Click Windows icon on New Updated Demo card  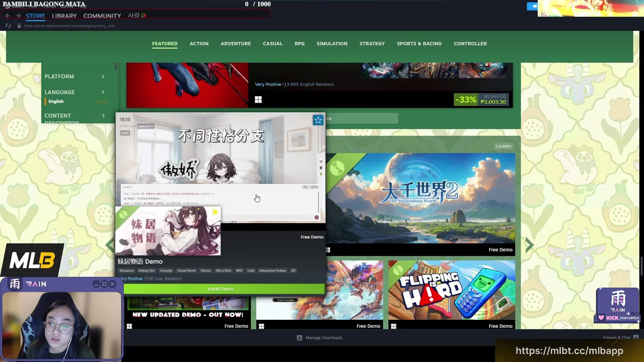pyautogui.click(x=129, y=326)
